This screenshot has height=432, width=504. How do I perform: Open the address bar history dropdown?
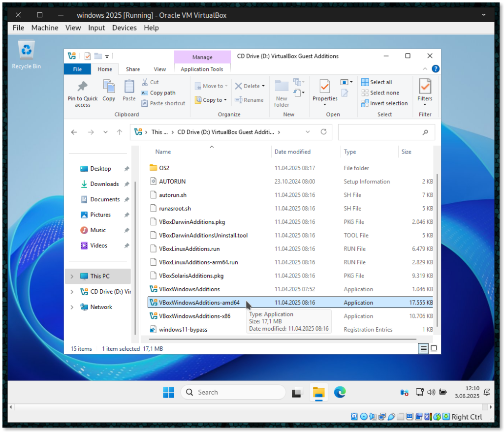point(308,132)
